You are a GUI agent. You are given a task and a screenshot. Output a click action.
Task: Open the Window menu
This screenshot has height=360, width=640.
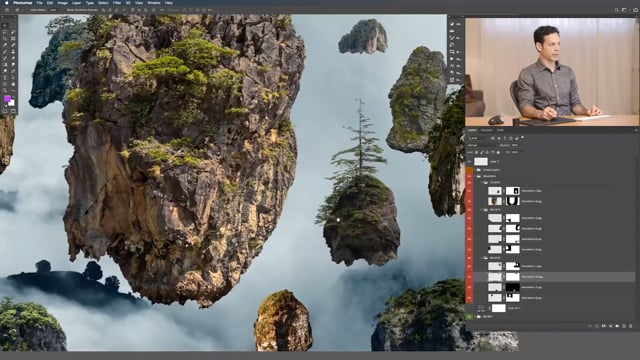pyautogui.click(x=154, y=3)
